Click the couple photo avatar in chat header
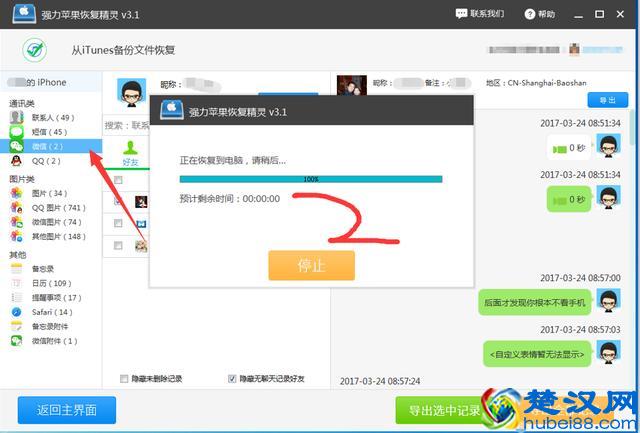640x433 pixels. pos(351,85)
